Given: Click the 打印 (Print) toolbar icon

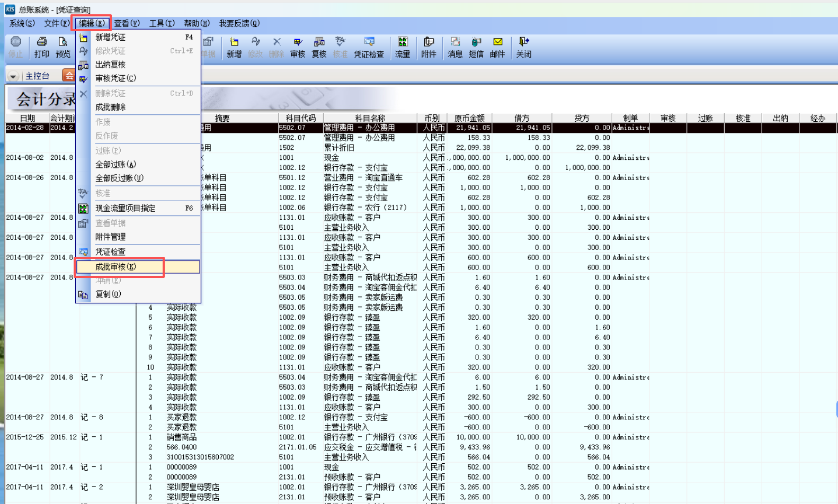Looking at the screenshot, I should [x=41, y=47].
